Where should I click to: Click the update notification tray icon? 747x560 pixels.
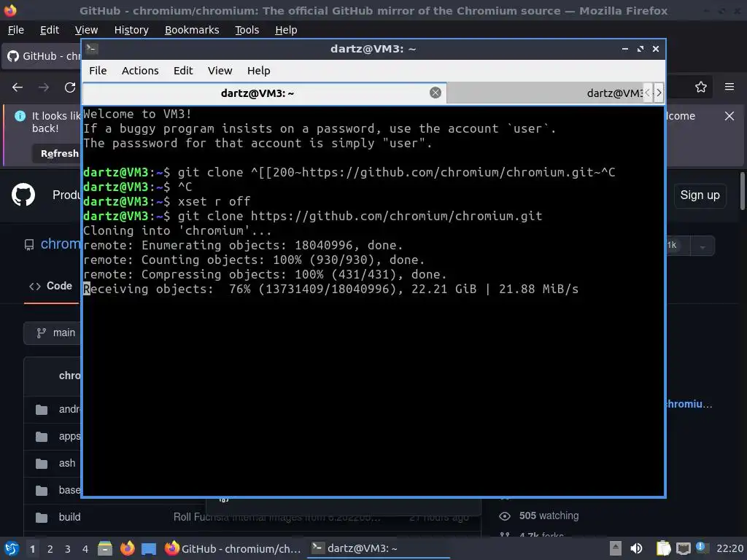coord(702,548)
